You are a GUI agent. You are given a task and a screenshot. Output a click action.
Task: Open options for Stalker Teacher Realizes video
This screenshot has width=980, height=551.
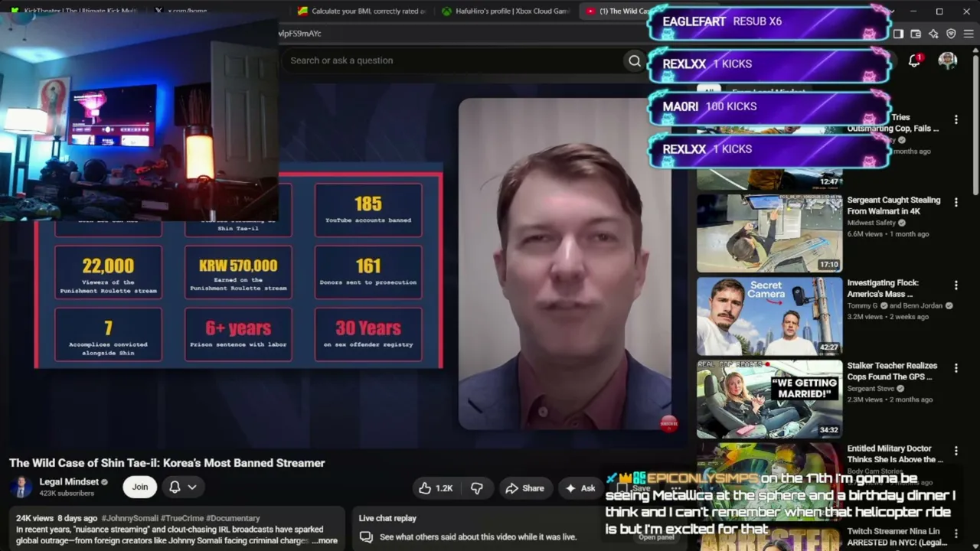point(955,368)
